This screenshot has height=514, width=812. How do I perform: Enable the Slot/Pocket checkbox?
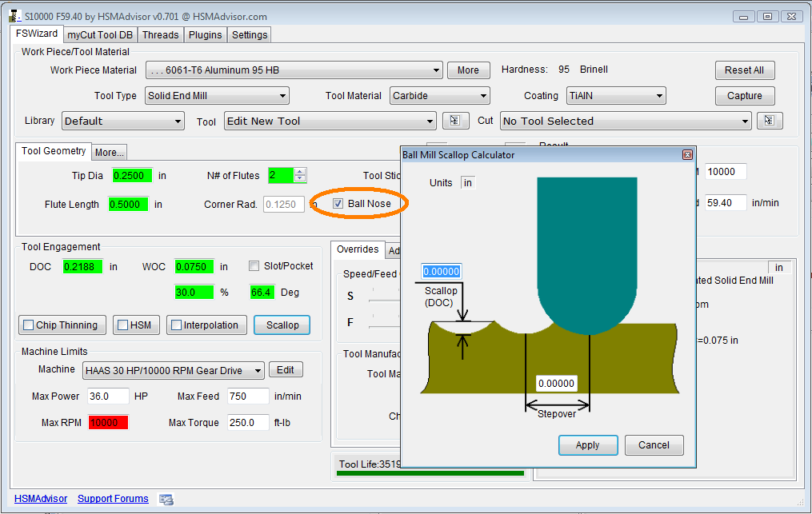pyautogui.click(x=254, y=266)
